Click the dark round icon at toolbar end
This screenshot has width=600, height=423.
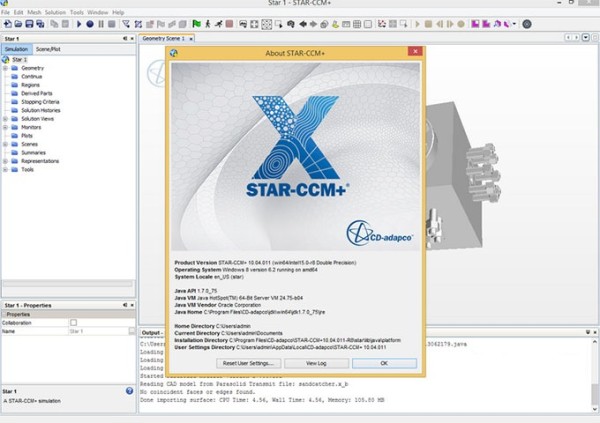pos(527,24)
